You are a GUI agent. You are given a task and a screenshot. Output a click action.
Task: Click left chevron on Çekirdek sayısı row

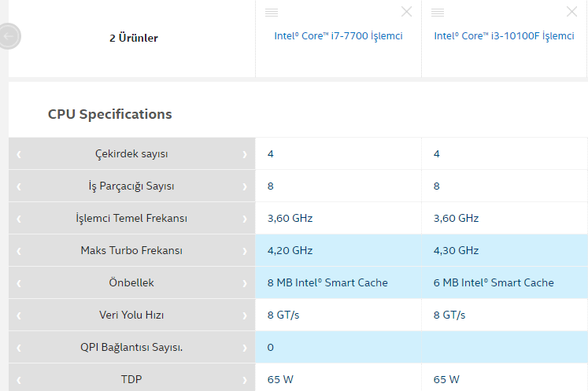(19, 154)
